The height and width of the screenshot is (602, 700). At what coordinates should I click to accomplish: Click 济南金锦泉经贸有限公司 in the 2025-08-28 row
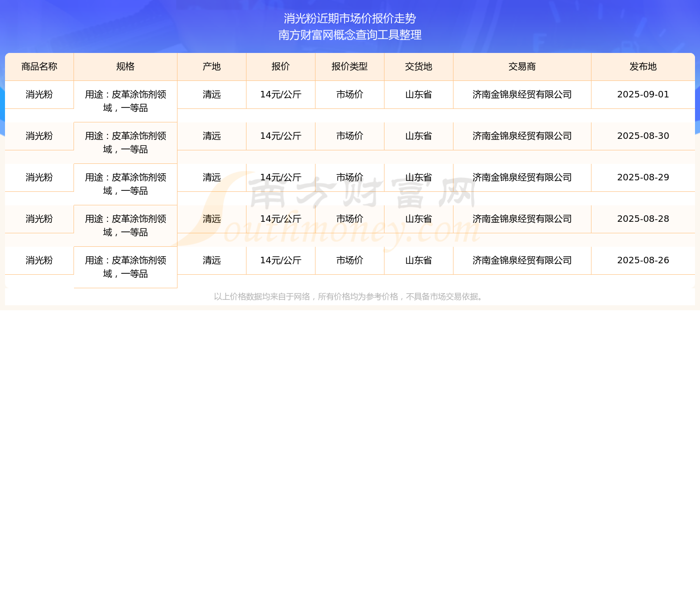tap(522, 219)
